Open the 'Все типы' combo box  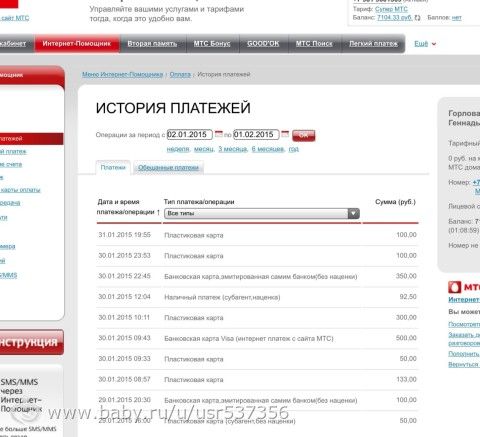point(262,213)
